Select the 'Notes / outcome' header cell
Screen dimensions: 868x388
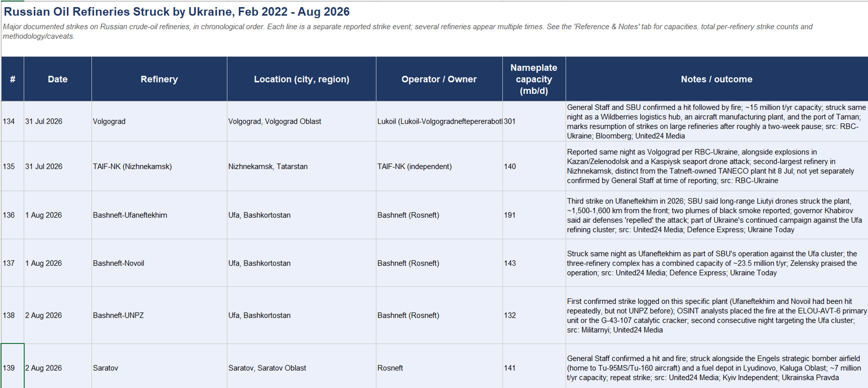(717, 79)
